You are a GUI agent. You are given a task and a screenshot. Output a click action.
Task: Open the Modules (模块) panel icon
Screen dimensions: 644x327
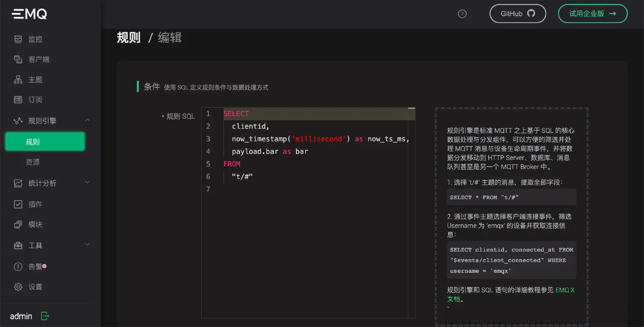(18, 224)
